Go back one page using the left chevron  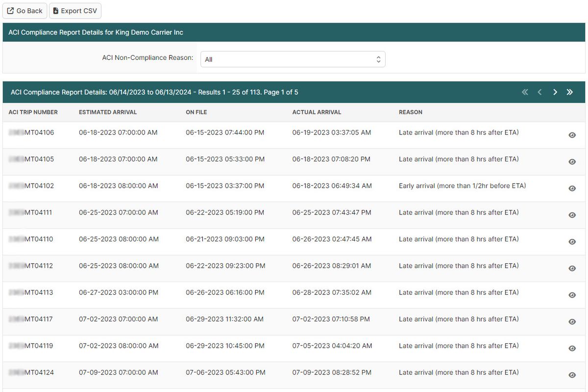539,92
